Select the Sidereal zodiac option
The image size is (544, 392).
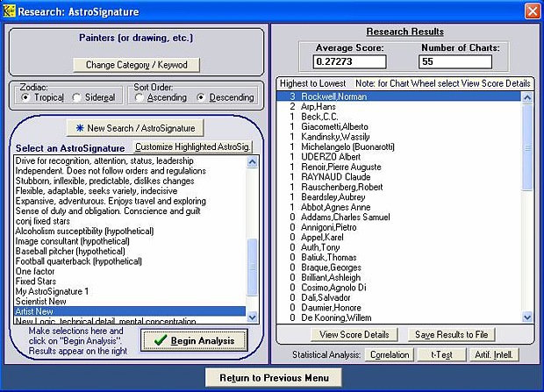pos(77,97)
